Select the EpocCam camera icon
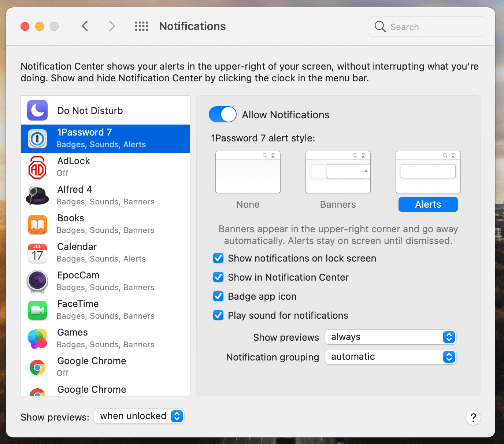The width and height of the screenshot is (504, 444). (x=37, y=281)
